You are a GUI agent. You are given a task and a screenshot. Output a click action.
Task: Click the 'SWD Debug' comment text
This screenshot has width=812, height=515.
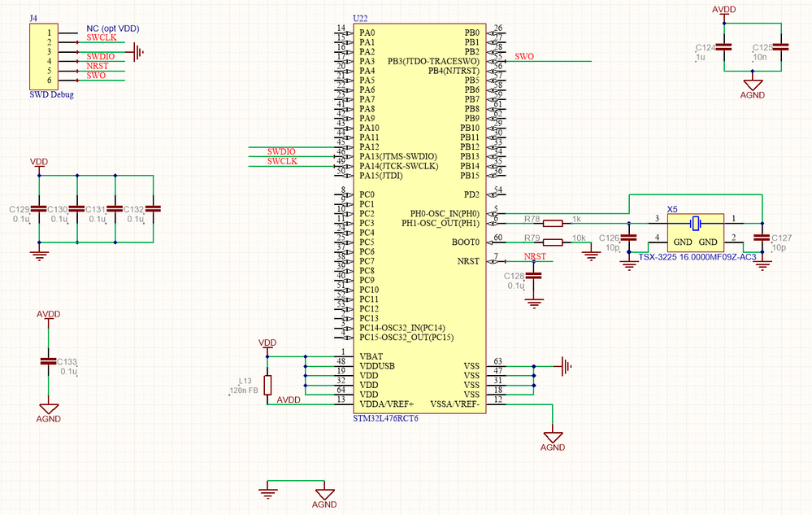[x=51, y=95]
